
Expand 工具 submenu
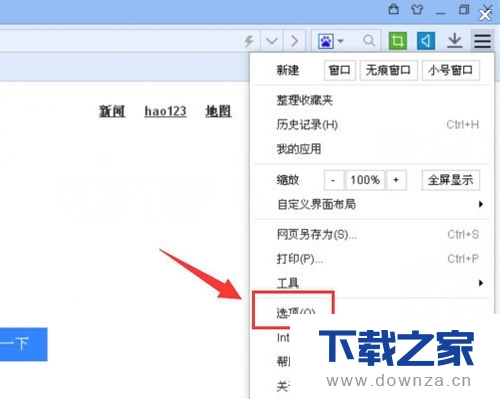tap(372, 283)
